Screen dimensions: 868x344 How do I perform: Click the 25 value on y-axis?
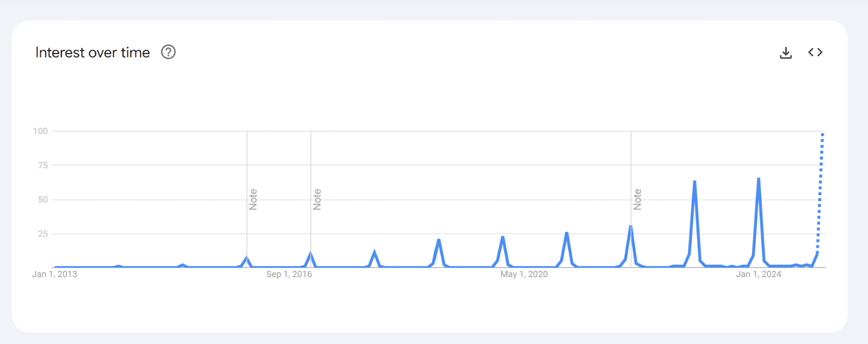click(43, 233)
